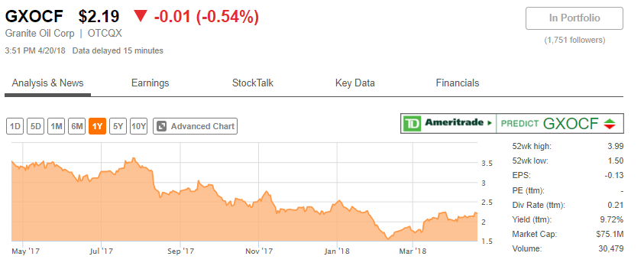The width and height of the screenshot is (644, 279).
Task: Click the PREDICT GXOCF banner link
Action: [560, 123]
